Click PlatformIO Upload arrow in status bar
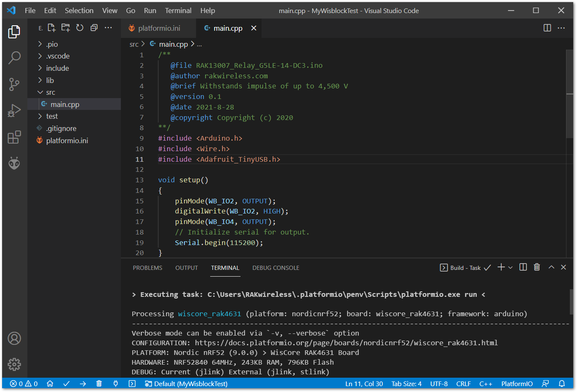 83,384
